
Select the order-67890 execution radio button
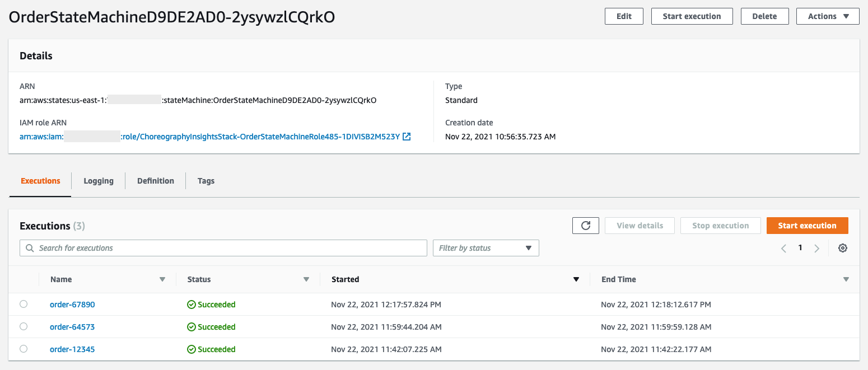[x=23, y=304]
